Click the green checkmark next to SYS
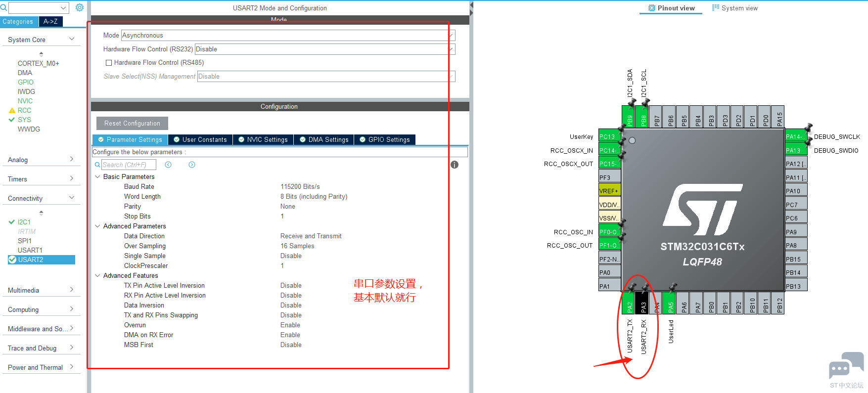This screenshot has height=393, width=868. point(12,120)
